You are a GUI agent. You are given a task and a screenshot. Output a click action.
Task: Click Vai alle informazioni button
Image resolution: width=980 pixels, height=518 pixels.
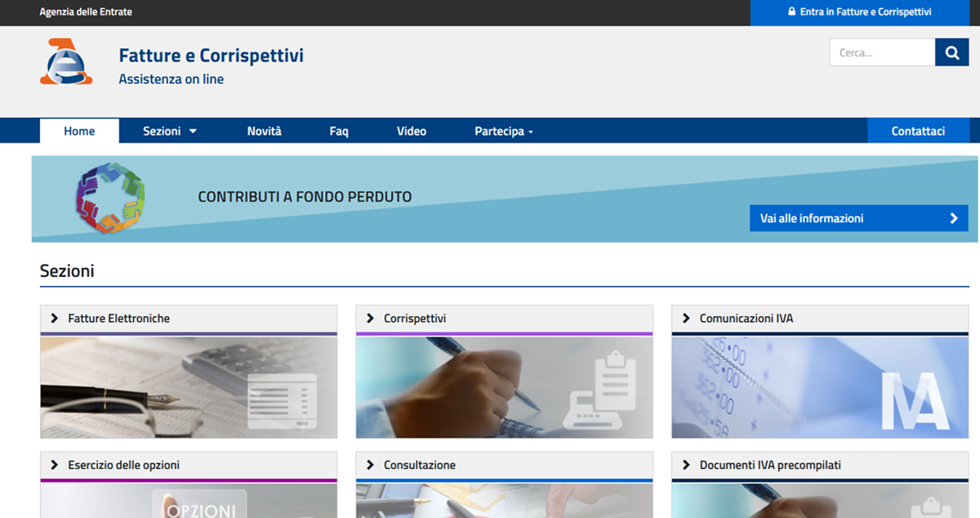pos(858,218)
